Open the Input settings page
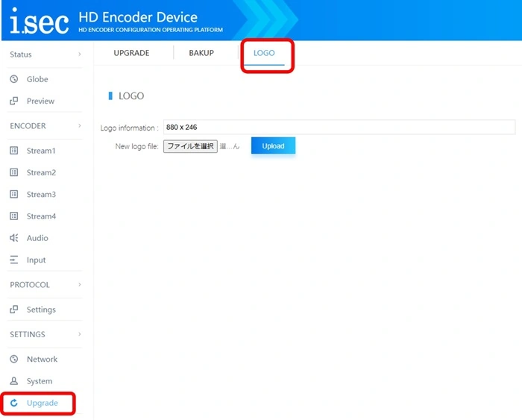522x420 pixels. pos(36,260)
